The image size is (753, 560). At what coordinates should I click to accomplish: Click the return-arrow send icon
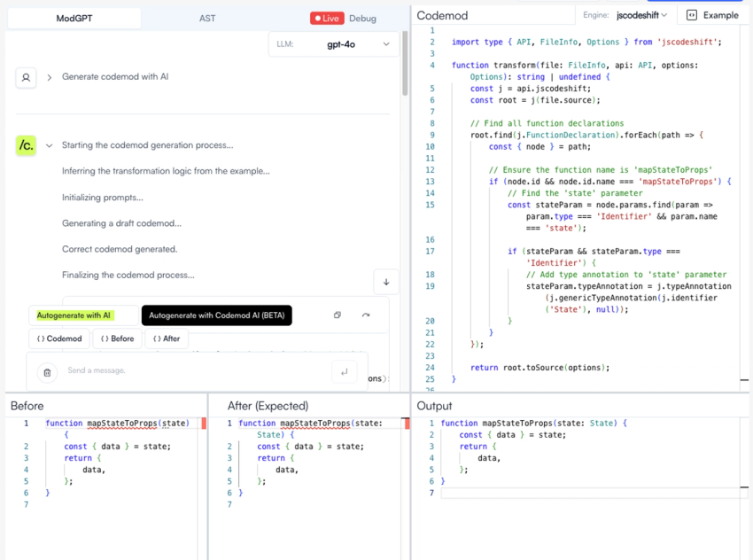click(x=345, y=370)
